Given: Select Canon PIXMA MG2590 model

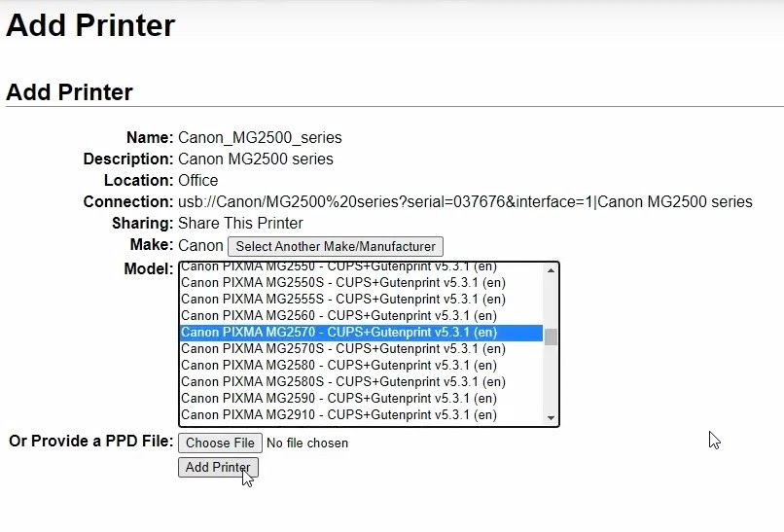Looking at the screenshot, I should click(x=361, y=398).
